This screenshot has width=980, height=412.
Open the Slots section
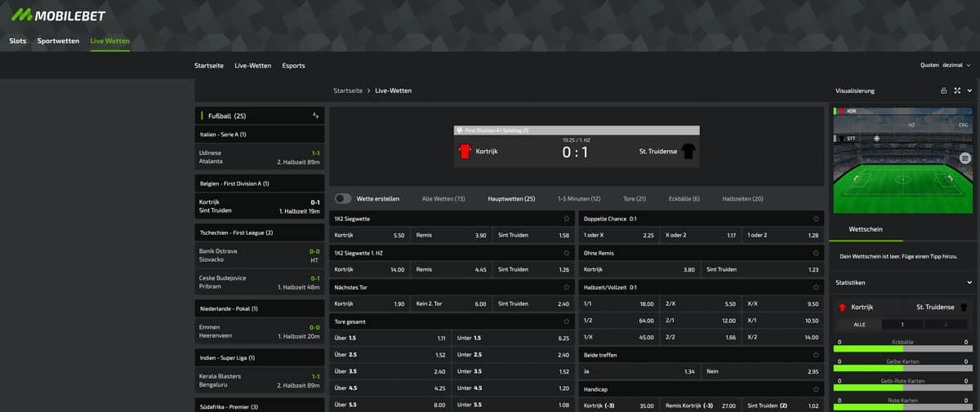(x=18, y=41)
